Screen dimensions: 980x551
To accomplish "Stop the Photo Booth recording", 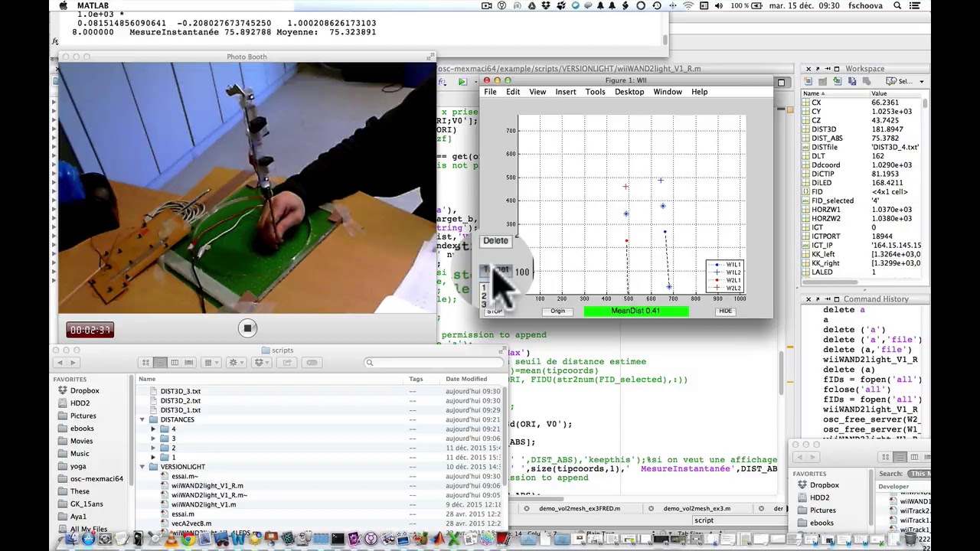I will coord(247,328).
